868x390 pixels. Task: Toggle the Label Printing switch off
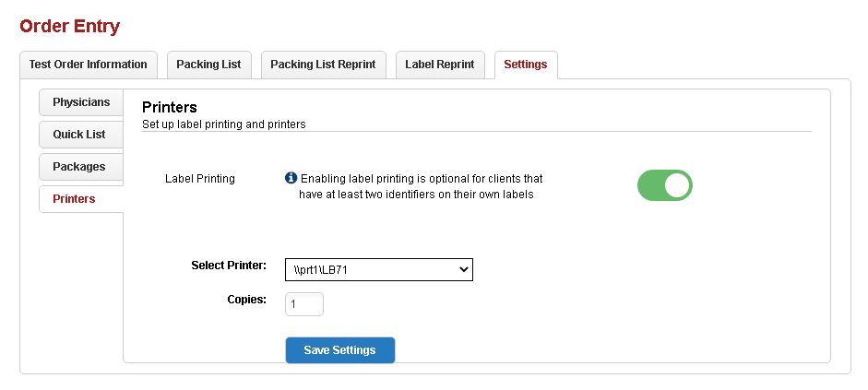[664, 185]
